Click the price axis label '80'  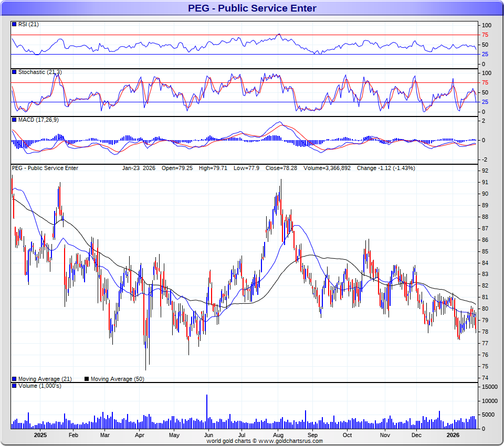pyautogui.click(x=485, y=309)
